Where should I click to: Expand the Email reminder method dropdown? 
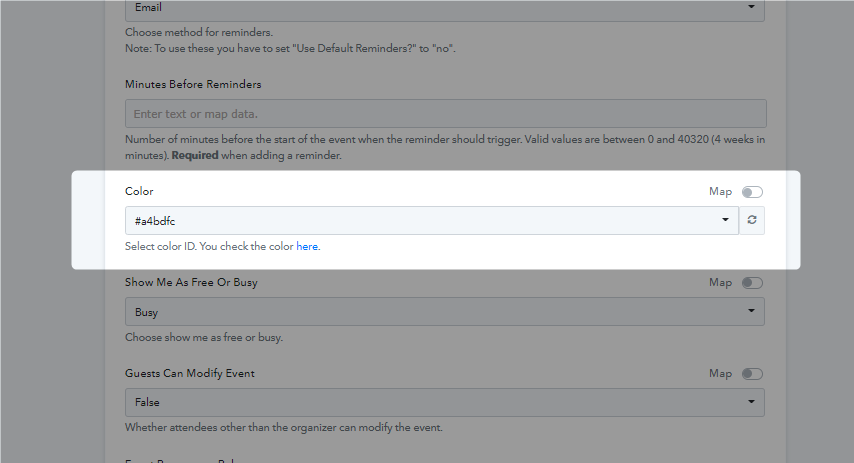[x=445, y=10]
